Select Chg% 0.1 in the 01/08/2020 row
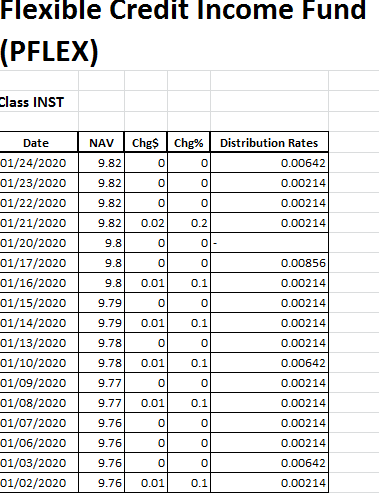Screen dimensions: 379x493 click(x=189, y=403)
